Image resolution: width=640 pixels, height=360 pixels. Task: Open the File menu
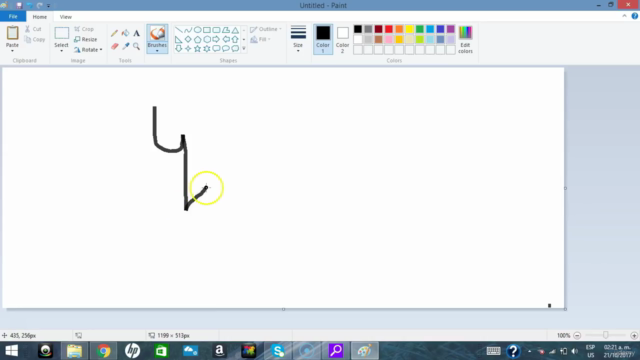coord(13,16)
